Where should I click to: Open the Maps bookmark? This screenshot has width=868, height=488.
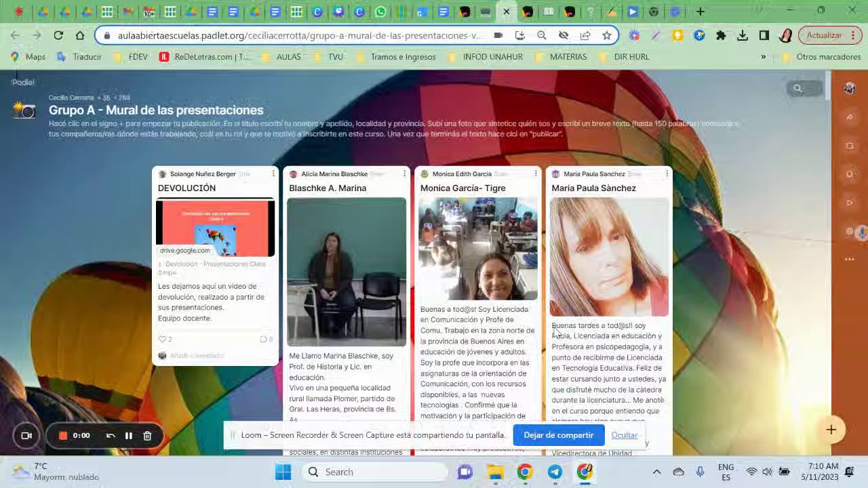(x=28, y=57)
